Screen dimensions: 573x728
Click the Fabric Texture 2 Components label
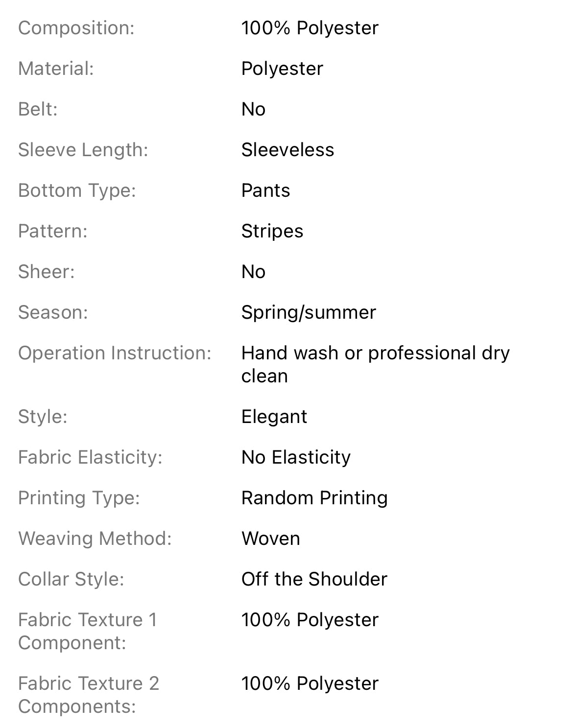(89, 695)
